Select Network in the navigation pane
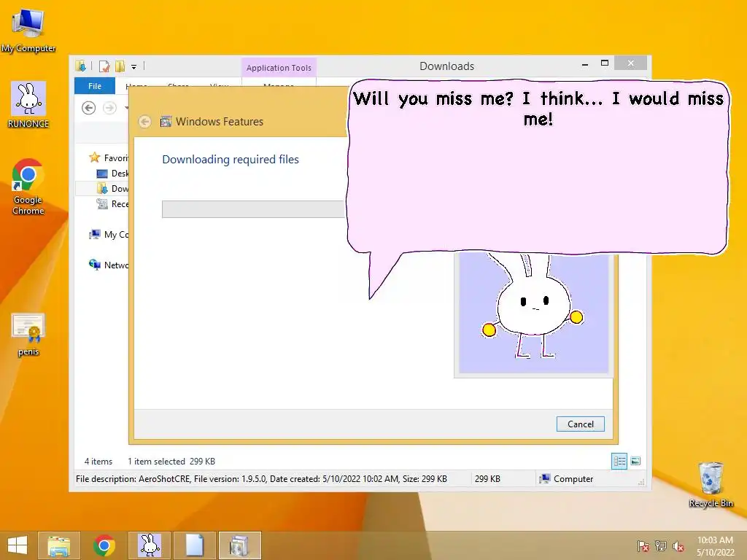The image size is (747, 560). (x=109, y=265)
